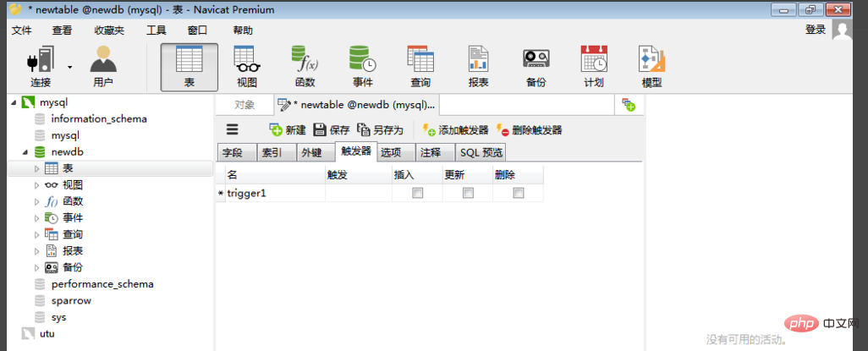This screenshot has width=868, height=351.
Task: Click the user avatar icon next to 登录
Action: pos(842,30)
